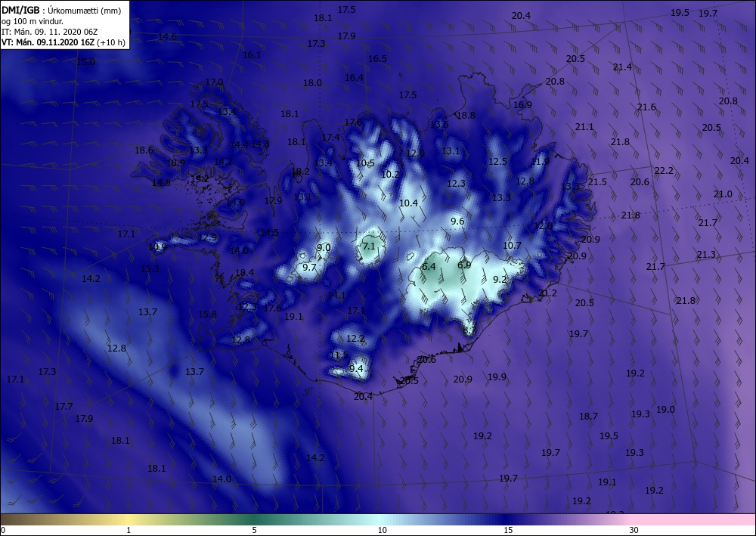Click the color scale label "1"
Screen dimensions: 756x536
point(129,530)
